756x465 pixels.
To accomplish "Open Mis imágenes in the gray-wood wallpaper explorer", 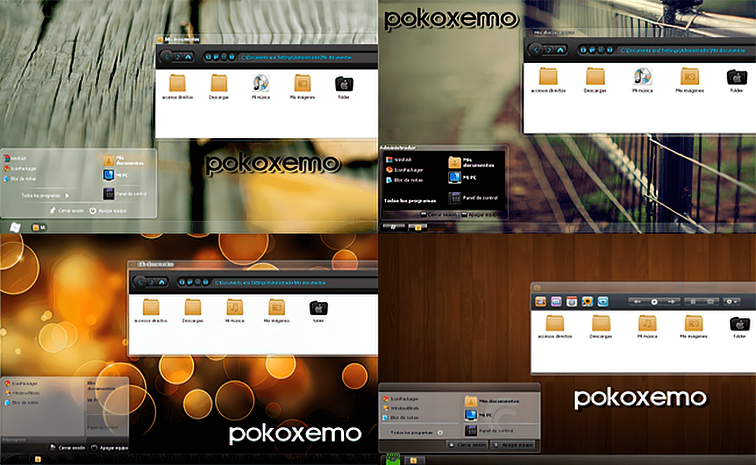I will coord(302,84).
